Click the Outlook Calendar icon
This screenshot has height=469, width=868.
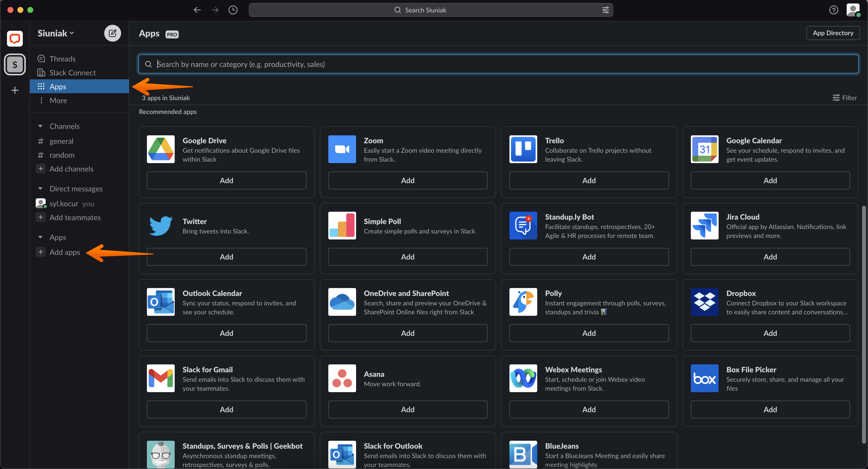point(161,302)
